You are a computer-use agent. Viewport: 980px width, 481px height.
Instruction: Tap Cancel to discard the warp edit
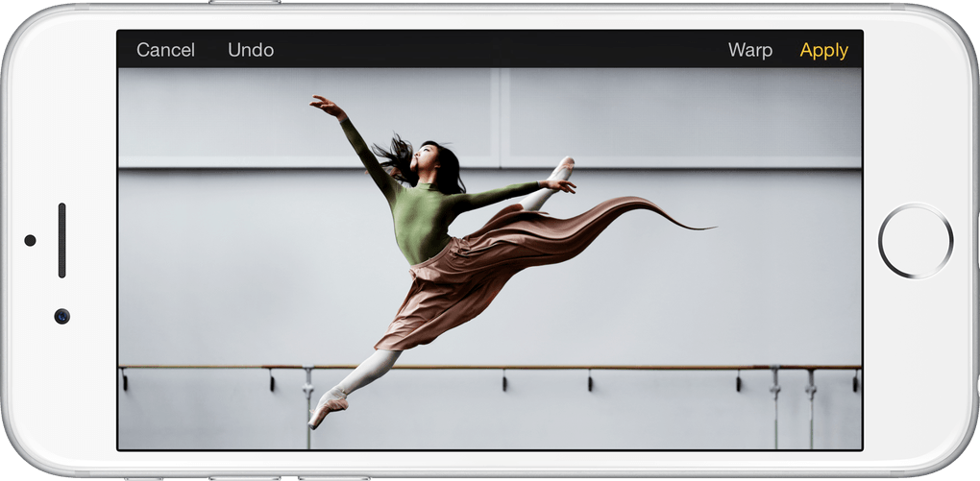tap(165, 50)
